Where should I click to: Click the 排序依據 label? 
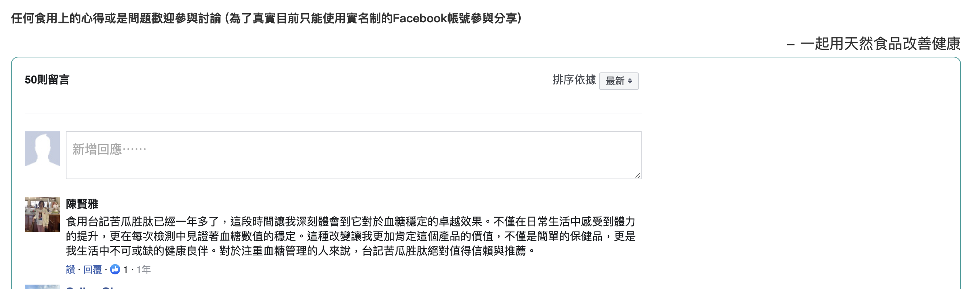[574, 80]
